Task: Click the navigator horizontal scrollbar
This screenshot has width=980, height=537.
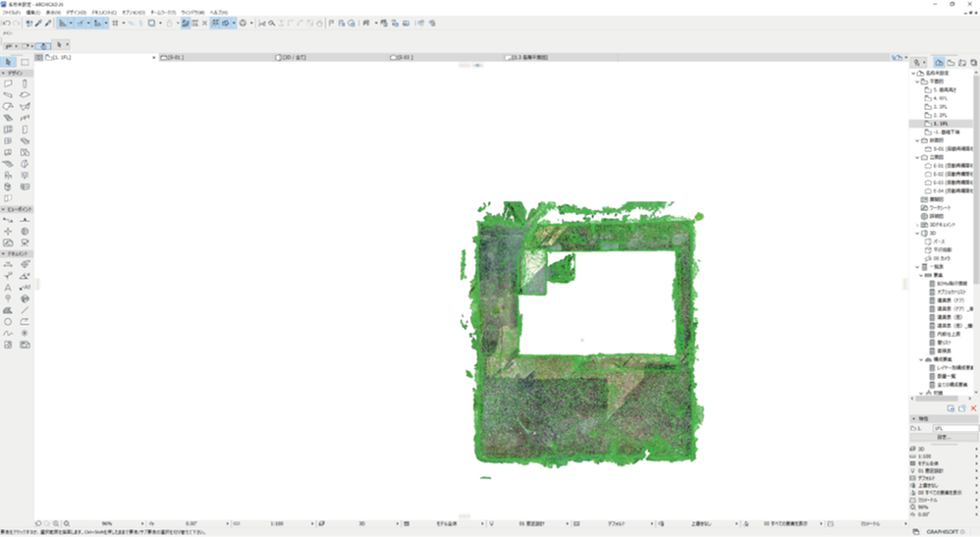Action: tap(936, 399)
